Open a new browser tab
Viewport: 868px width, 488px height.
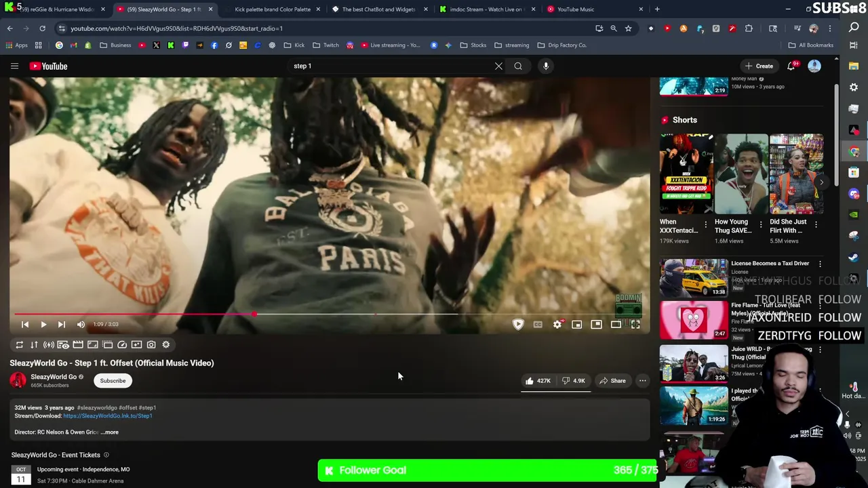(x=657, y=9)
